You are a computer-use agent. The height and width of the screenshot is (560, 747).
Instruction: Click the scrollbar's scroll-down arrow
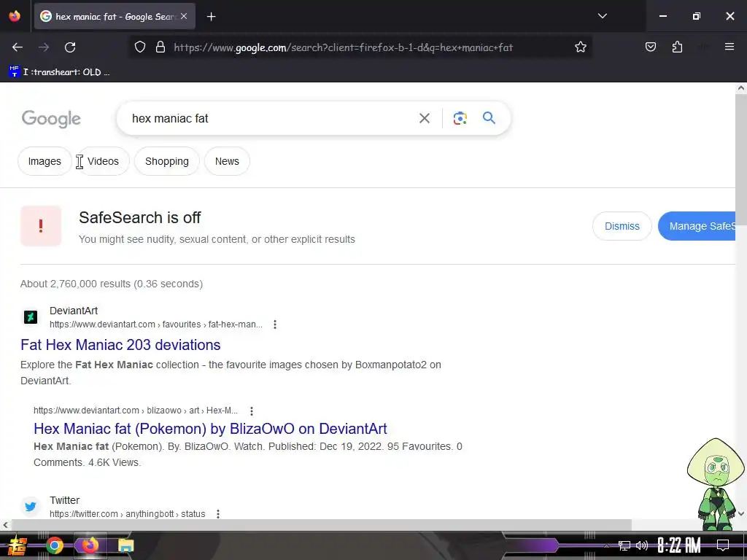coord(741,514)
